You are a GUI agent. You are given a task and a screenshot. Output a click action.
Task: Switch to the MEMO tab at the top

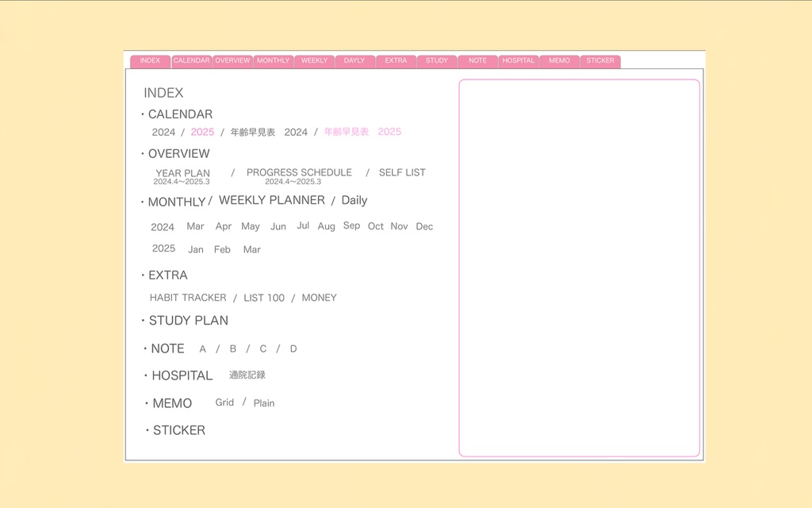[x=559, y=61]
